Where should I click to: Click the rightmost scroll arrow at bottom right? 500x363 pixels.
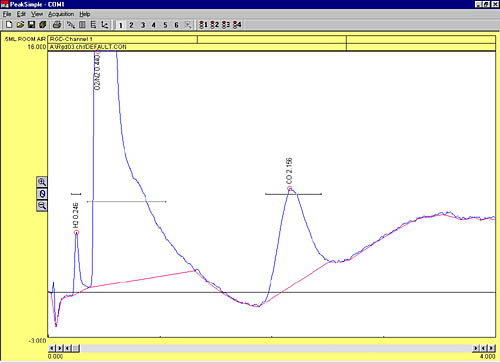point(491,348)
